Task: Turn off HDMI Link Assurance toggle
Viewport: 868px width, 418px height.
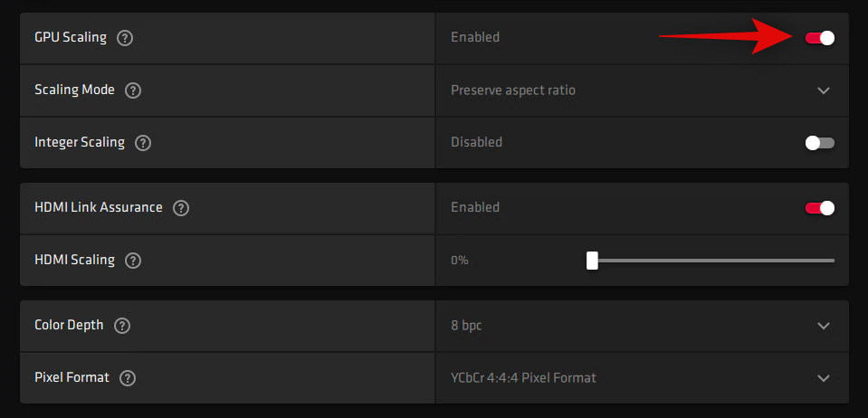Action: point(819,208)
